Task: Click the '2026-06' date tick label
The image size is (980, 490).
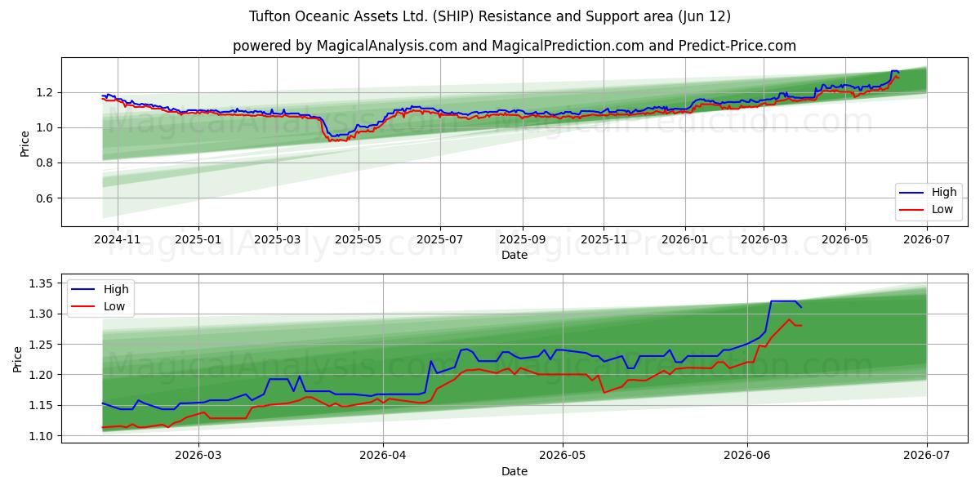Action: [747, 457]
